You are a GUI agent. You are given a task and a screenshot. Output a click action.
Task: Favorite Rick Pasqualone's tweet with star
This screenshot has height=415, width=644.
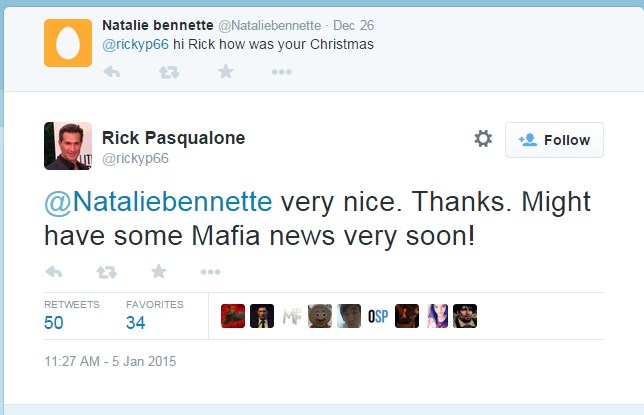click(x=158, y=272)
